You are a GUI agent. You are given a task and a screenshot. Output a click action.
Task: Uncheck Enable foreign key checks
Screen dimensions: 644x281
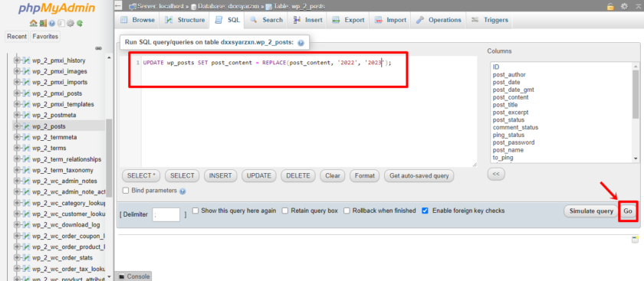pos(425,211)
